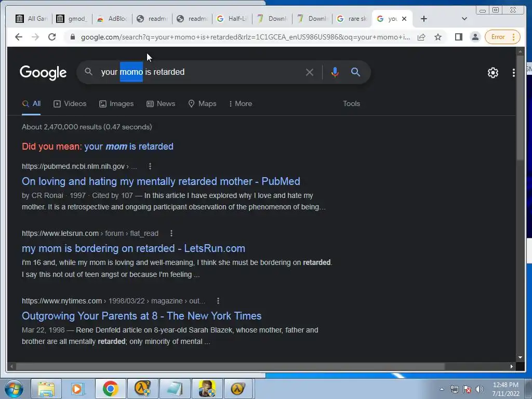
Task: Switch to the Half-Li tab
Action: pos(232,19)
